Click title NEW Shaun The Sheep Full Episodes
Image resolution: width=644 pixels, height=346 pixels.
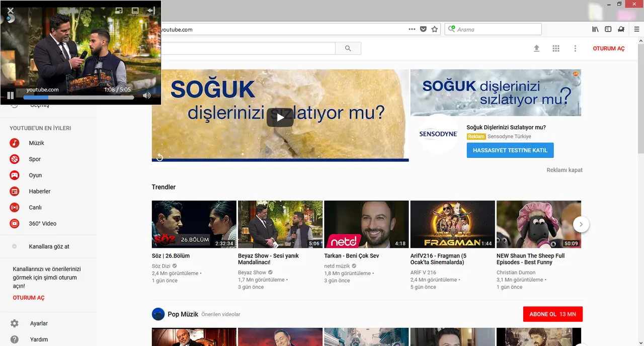pyautogui.click(x=530, y=259)
